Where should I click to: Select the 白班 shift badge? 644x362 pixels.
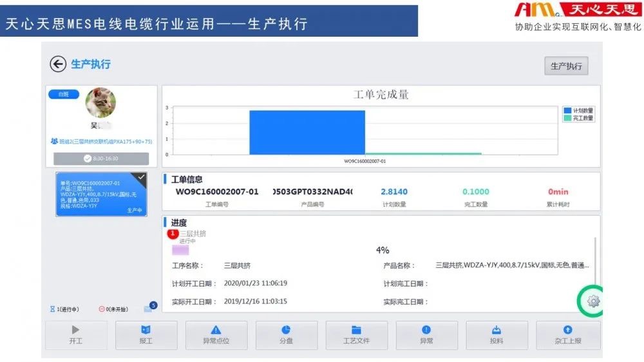(x=64, y=94)
